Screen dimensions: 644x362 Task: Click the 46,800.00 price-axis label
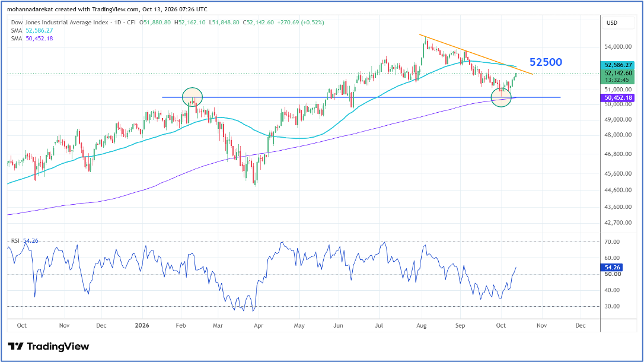[618, 154]
